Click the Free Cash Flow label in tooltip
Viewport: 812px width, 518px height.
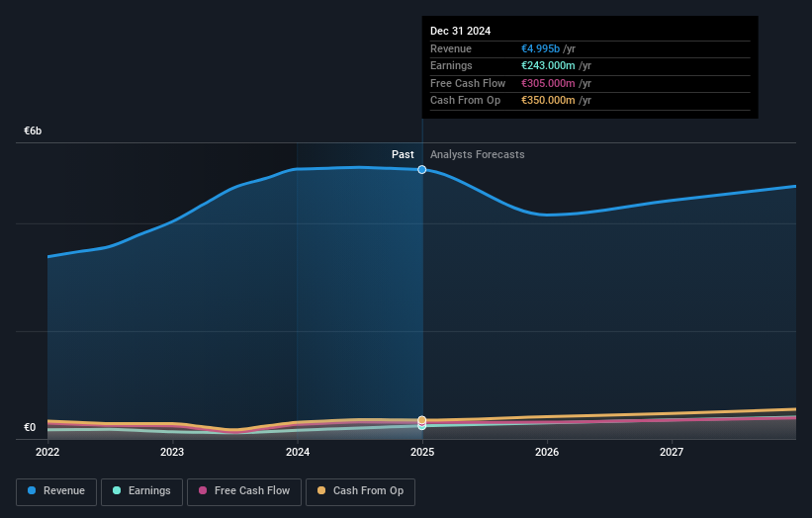point(468,83)
